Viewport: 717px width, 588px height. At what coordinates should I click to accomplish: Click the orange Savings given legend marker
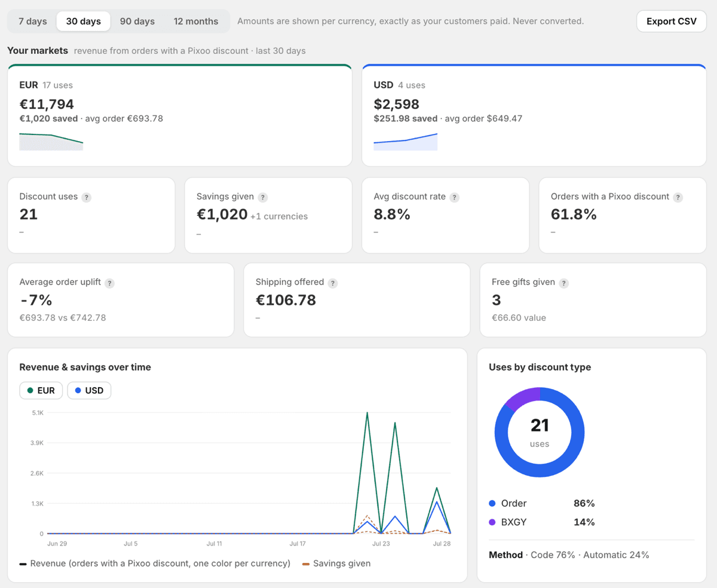tap(306, 563)
